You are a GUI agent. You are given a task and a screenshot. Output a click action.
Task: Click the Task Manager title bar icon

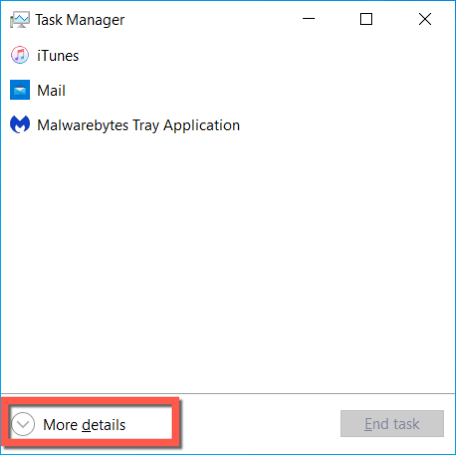[20, 20]
